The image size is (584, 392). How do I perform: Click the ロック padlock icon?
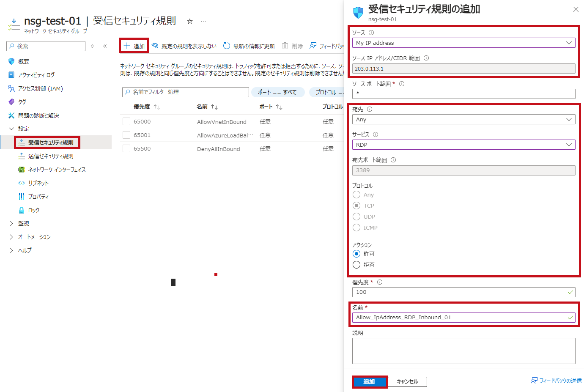click(x=22, y=210)
